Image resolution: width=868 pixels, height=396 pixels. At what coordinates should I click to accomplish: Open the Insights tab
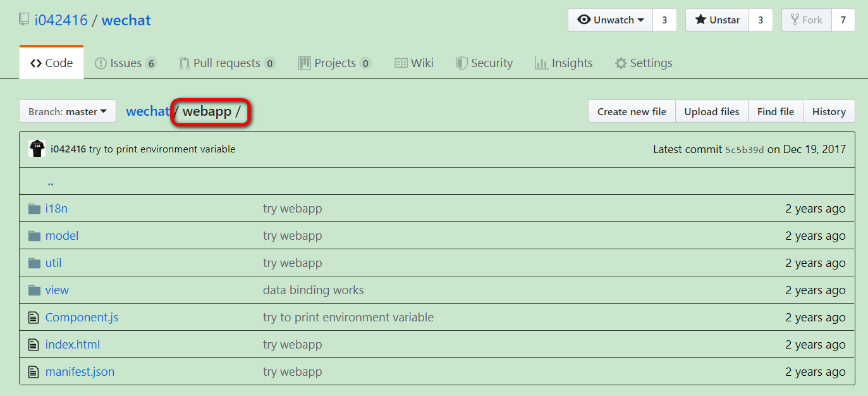pos(563,63)
